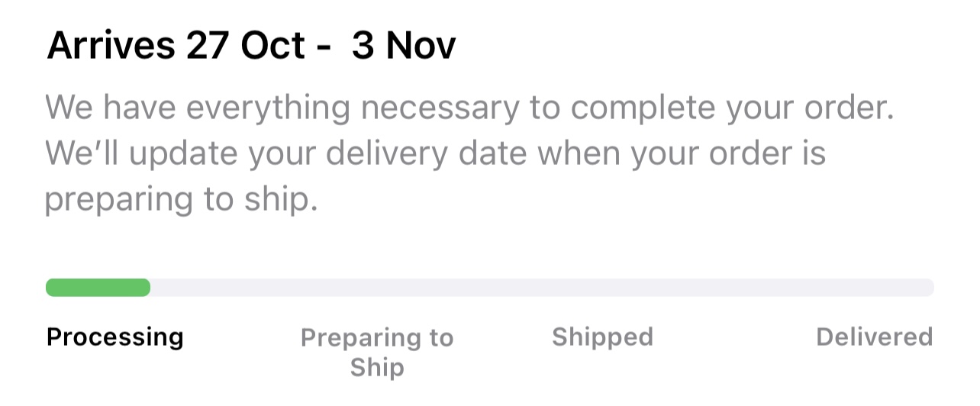This screenshot has height=406, width=980.
Task: Select the Preparing to Ship stage label
Action: 377,352
